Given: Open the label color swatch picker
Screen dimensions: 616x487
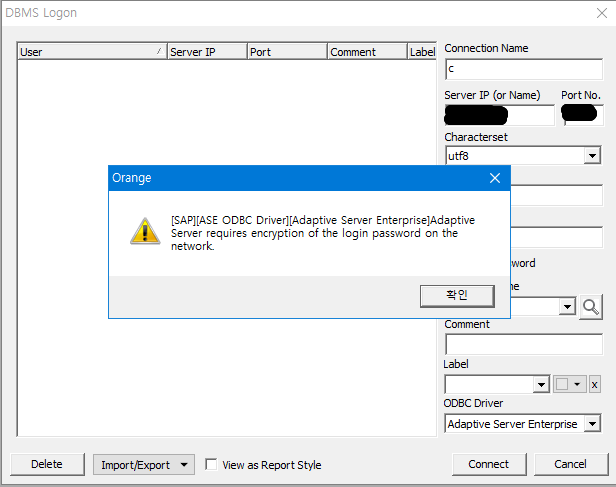Looking at the screenshot, I should pyautogui.click(x=569, y=384).
